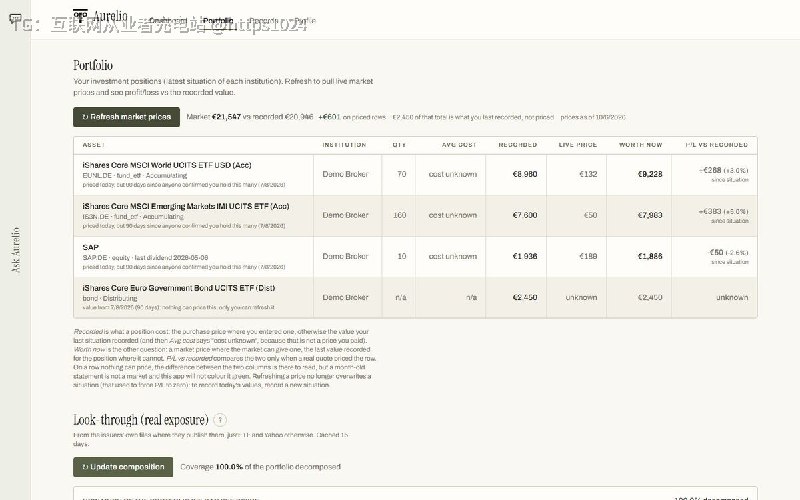Image resolution: width=800 pixels, height=500 pixels.
Task: Click the LIVE PRICE column header
Action: [578, 145]
